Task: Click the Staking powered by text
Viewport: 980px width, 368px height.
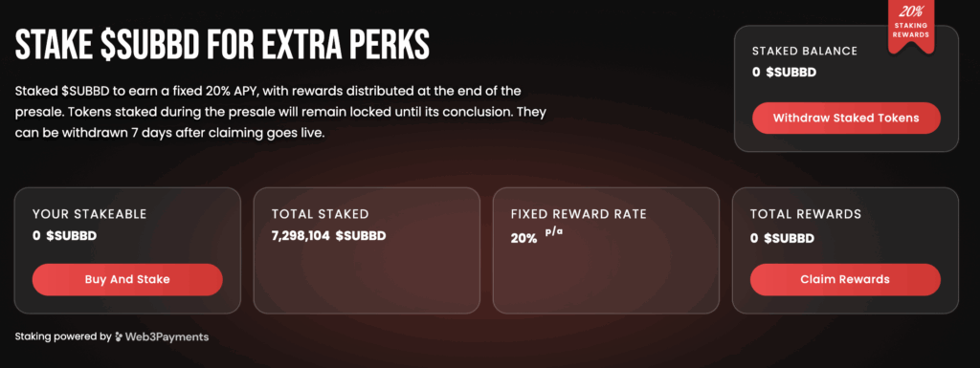Action: point(63,336)
